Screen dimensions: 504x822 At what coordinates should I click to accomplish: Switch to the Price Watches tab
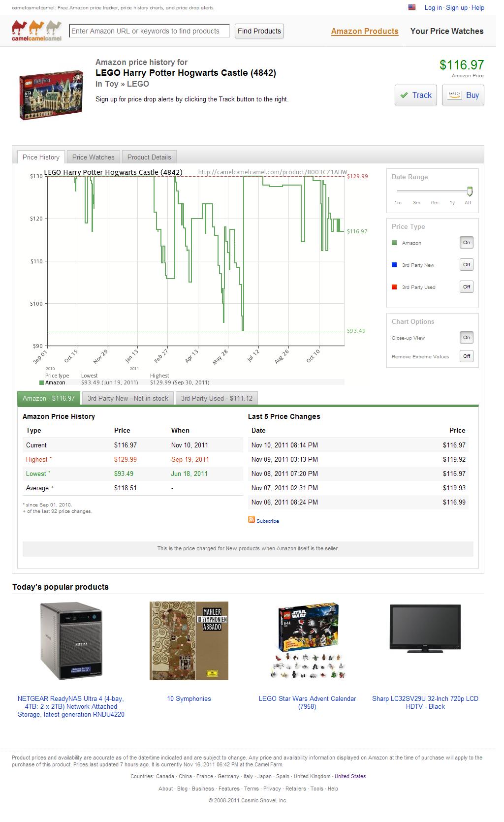[93, 157]
